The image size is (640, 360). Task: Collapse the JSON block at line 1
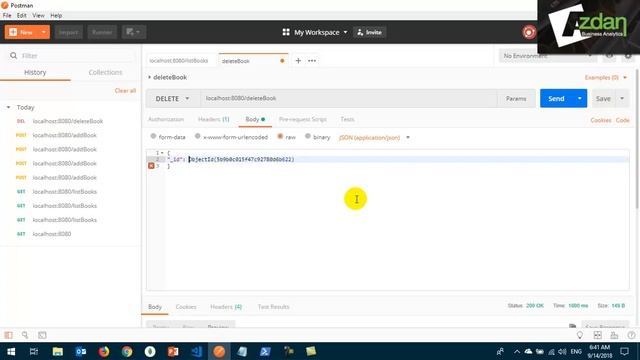162,153
